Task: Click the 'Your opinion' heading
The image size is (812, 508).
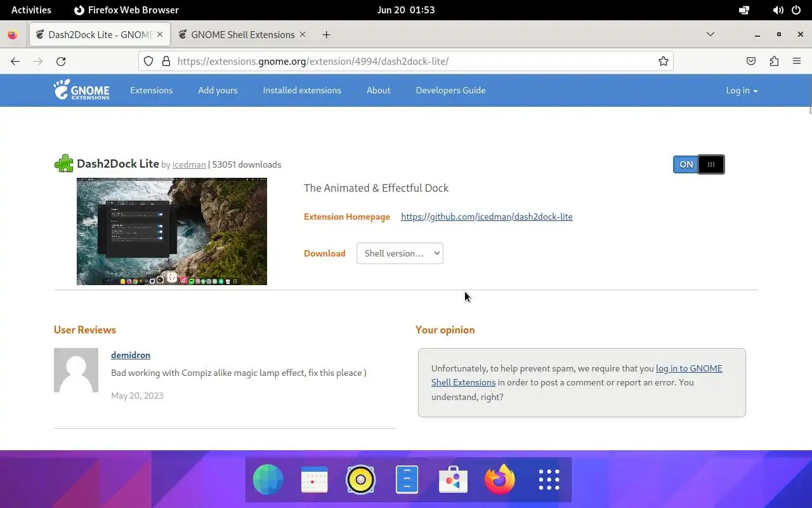Action: pyautogui.click(x=445, y=330)
